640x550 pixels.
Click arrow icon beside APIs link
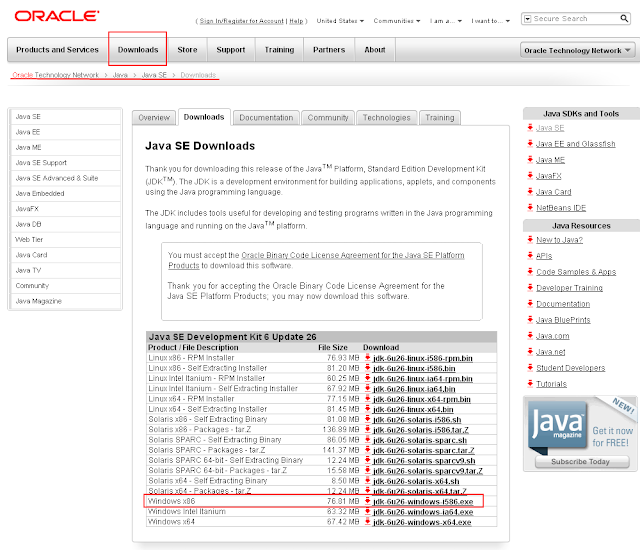530,255
